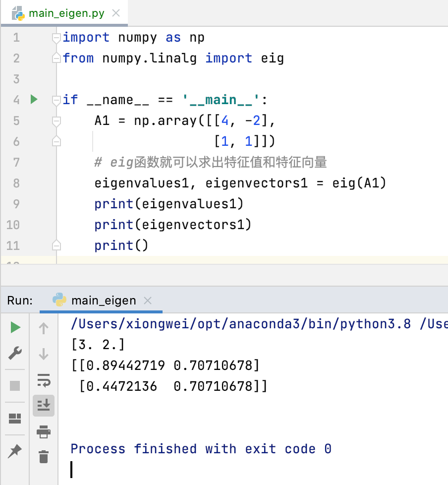448x485 pixels.
Task: Click the Print console output icon
Action: (44, 431)
